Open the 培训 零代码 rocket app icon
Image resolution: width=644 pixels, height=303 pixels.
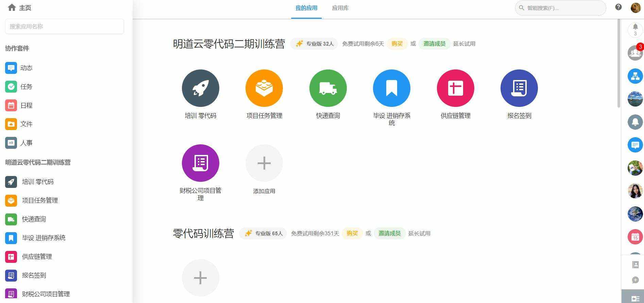[200, 88]
